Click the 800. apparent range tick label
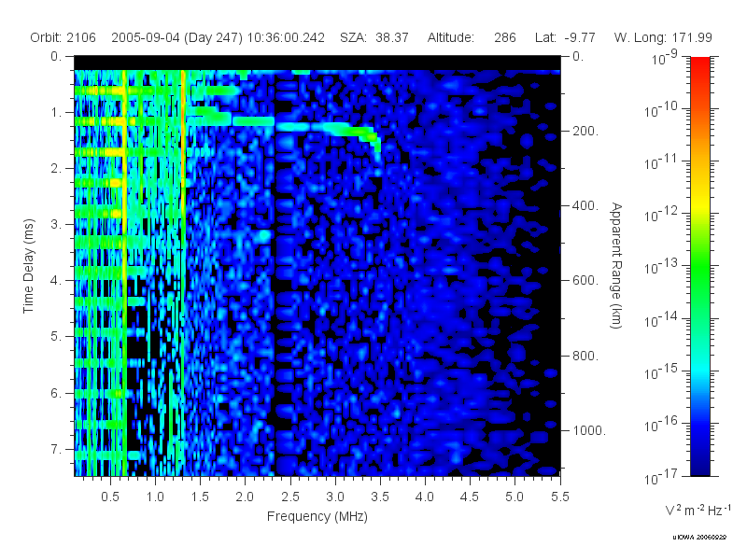Image resolution: width=747 pixels, height=560 pixels. [585, 356]
